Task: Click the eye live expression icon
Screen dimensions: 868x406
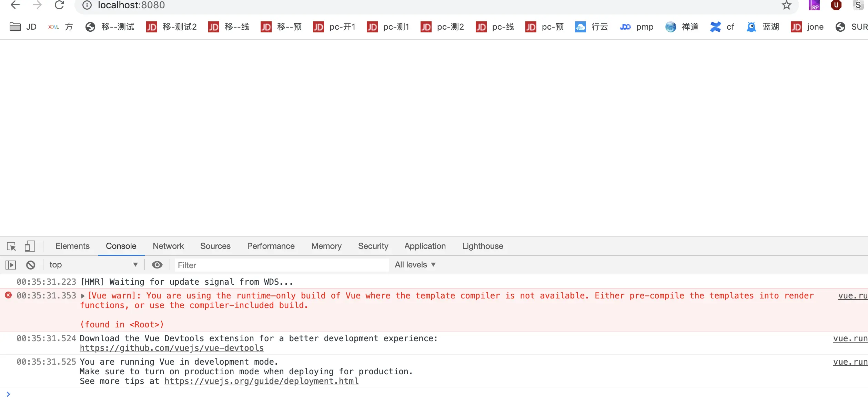Action: click(157, 265)
